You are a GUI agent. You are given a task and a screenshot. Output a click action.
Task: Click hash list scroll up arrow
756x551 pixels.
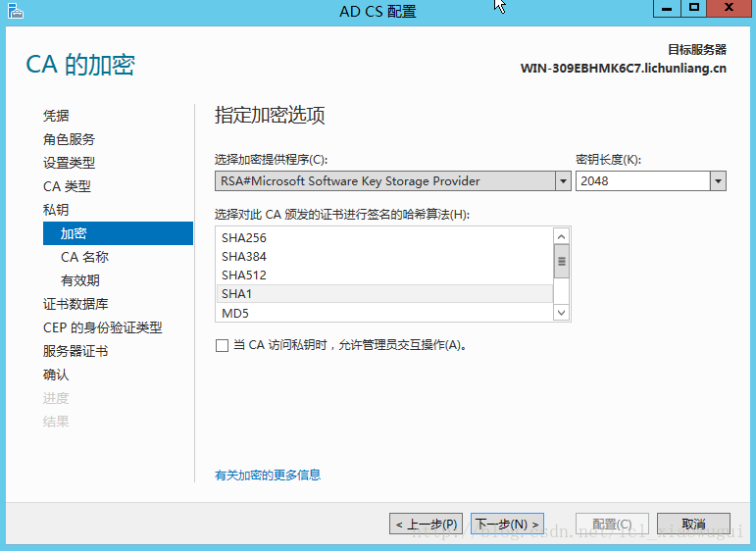[561, 236]
